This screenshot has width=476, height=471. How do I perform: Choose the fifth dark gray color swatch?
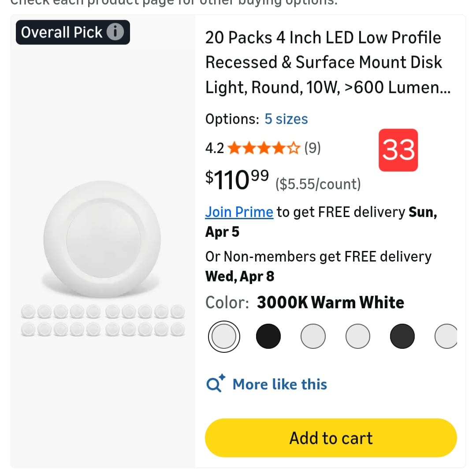tap(402, 336)
